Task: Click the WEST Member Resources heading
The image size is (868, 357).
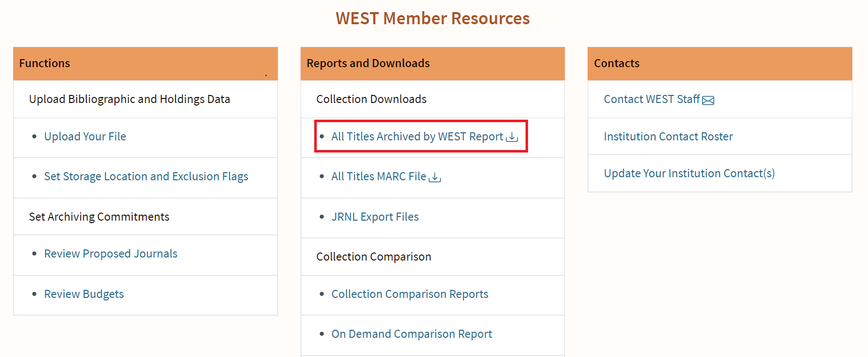Action: coord(433,18)
